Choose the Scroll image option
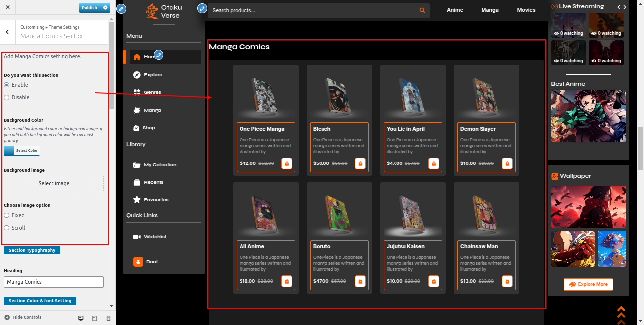This screenshot has height=325, width=644. [7, 228]
